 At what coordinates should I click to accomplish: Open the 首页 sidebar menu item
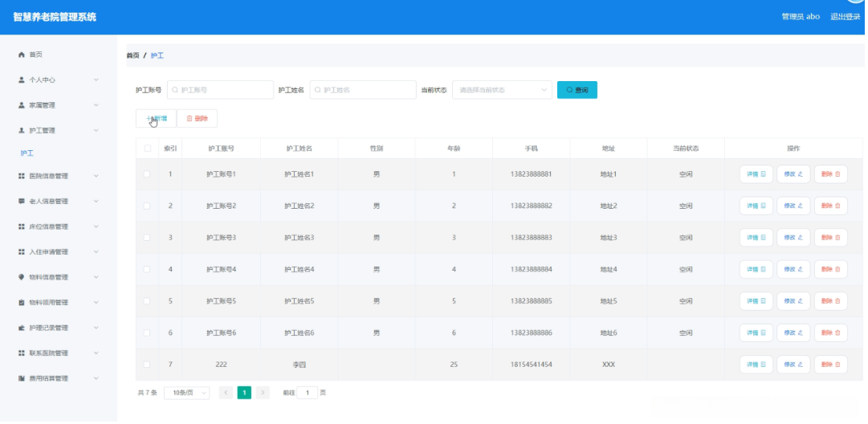(x=58, y=55)
